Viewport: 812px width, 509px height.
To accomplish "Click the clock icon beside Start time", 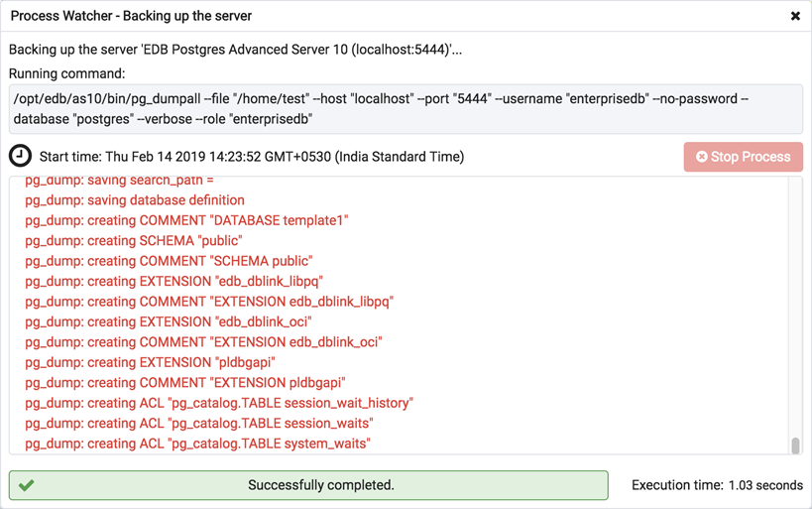I will coord(20,157).
